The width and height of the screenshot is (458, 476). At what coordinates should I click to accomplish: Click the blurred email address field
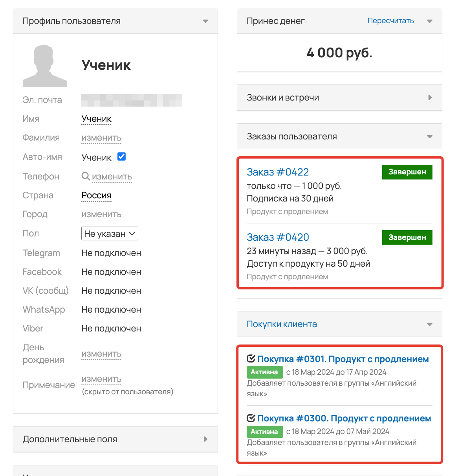pos(132,100)
